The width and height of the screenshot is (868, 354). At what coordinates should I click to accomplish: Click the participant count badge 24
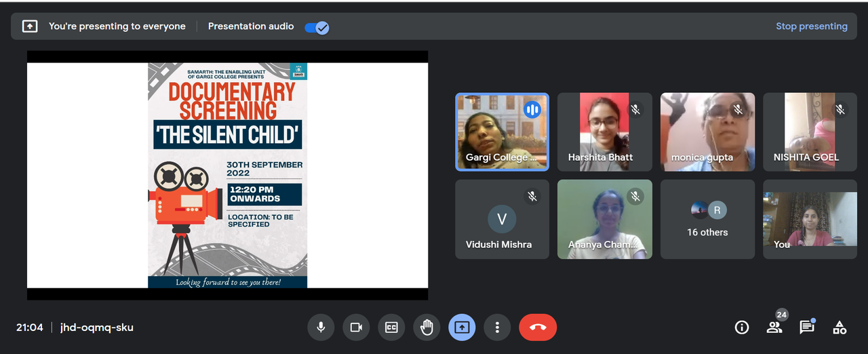pos(782,315)
